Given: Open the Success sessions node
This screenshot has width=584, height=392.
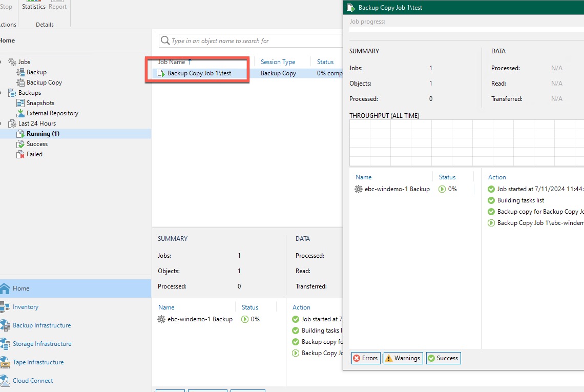Looking at the screenshot, I should click(x=37, y=144).
